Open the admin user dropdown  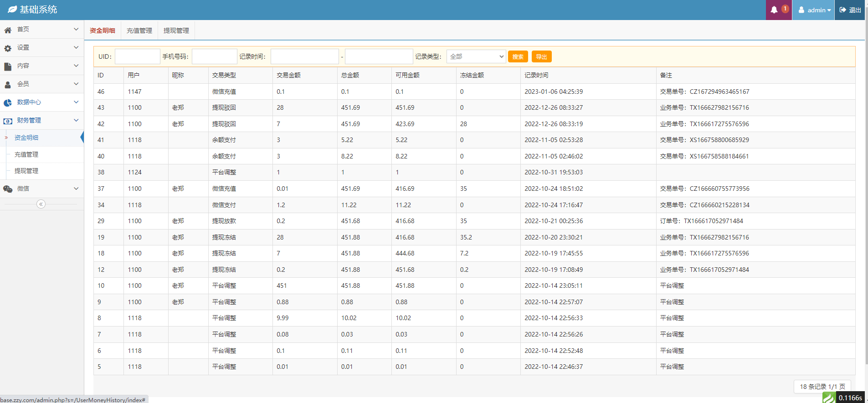(815, 10)
